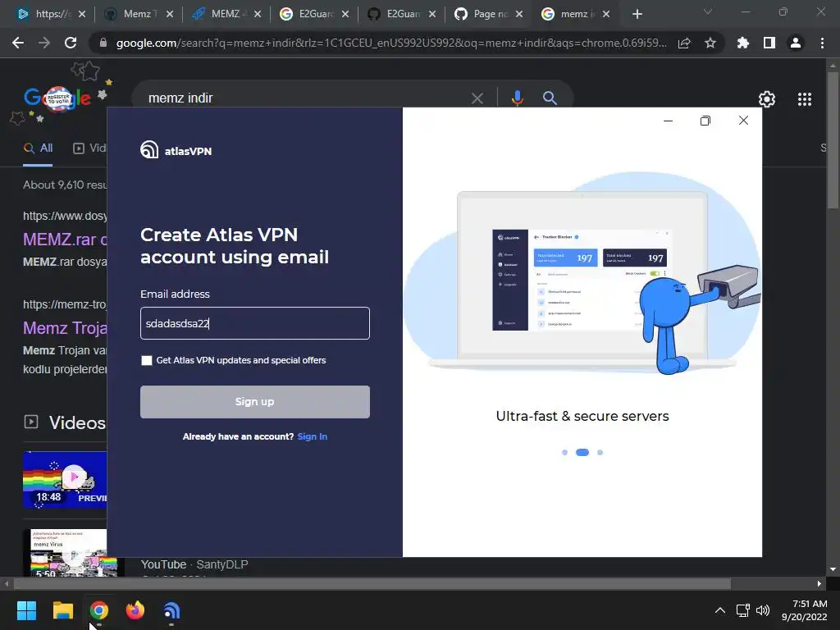Open Google quick settings gear

[x=767, y=99]
